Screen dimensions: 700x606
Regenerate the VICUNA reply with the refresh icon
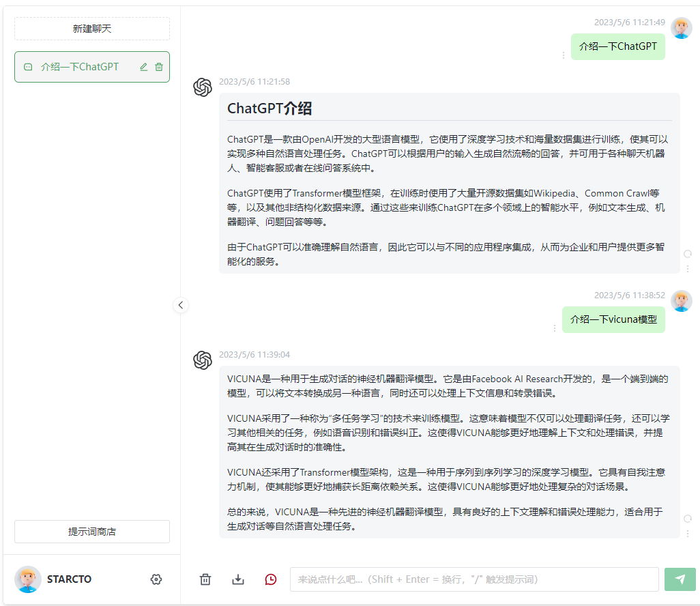(688, 519)
